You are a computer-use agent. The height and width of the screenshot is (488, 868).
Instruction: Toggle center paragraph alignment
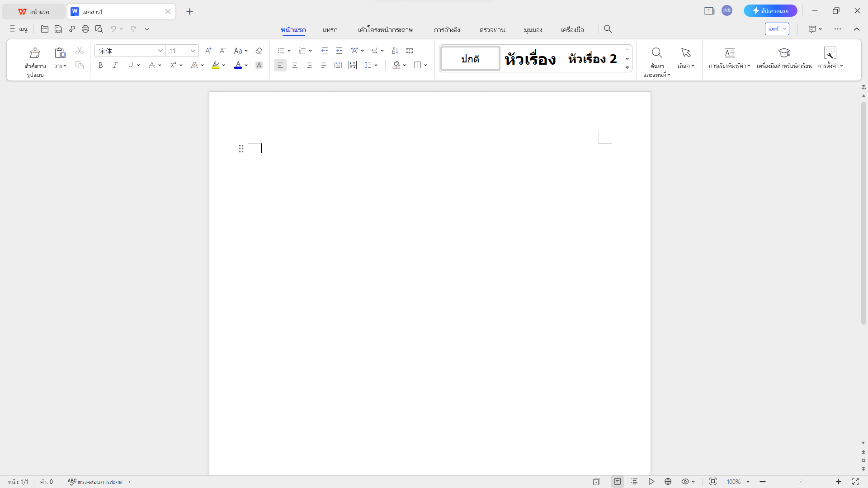click(x=295, y=65)
